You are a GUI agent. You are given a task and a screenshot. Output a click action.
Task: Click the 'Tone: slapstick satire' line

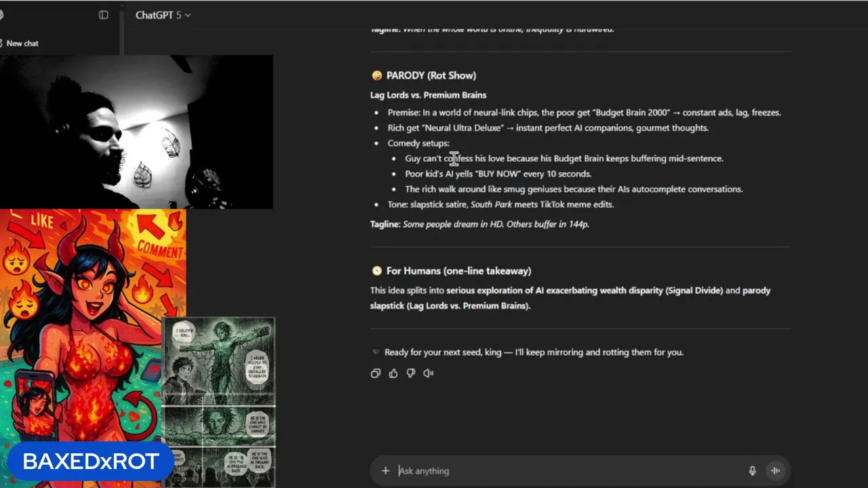click(500, 204)
